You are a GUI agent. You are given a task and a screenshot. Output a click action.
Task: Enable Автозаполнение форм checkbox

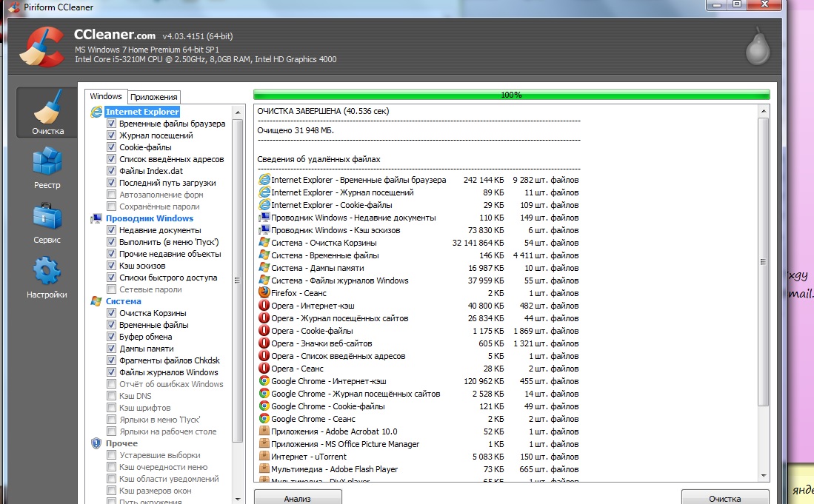(111, 195)
